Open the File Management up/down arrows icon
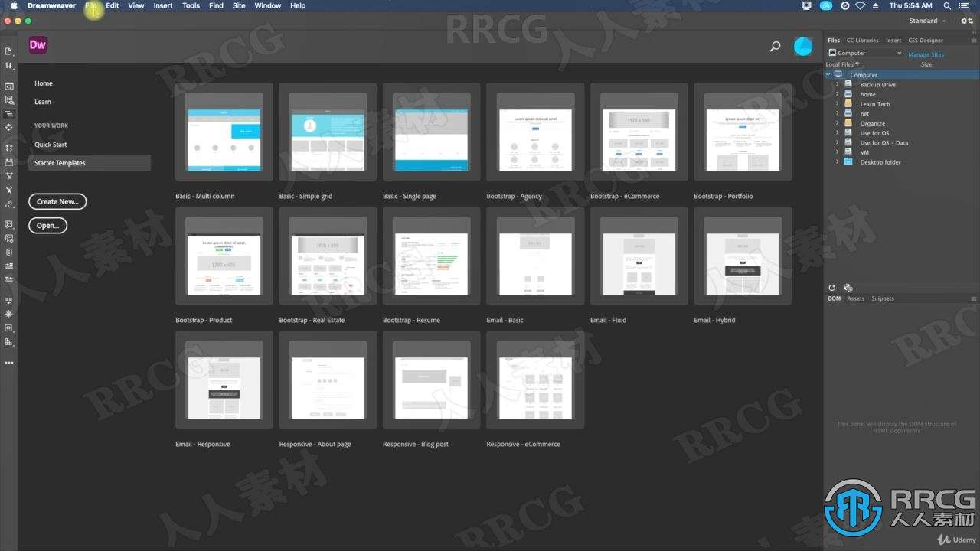Screen dimensions: 980x551 [x=9, y=66]
